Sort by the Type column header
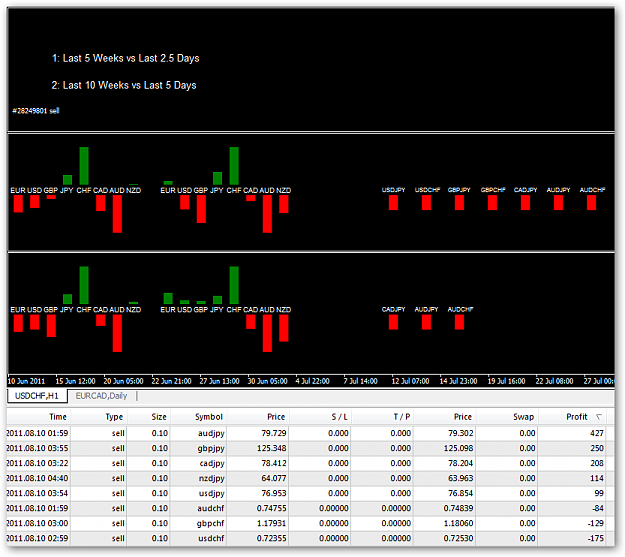The height and width of the screenshot is (557, 625). 114,417
